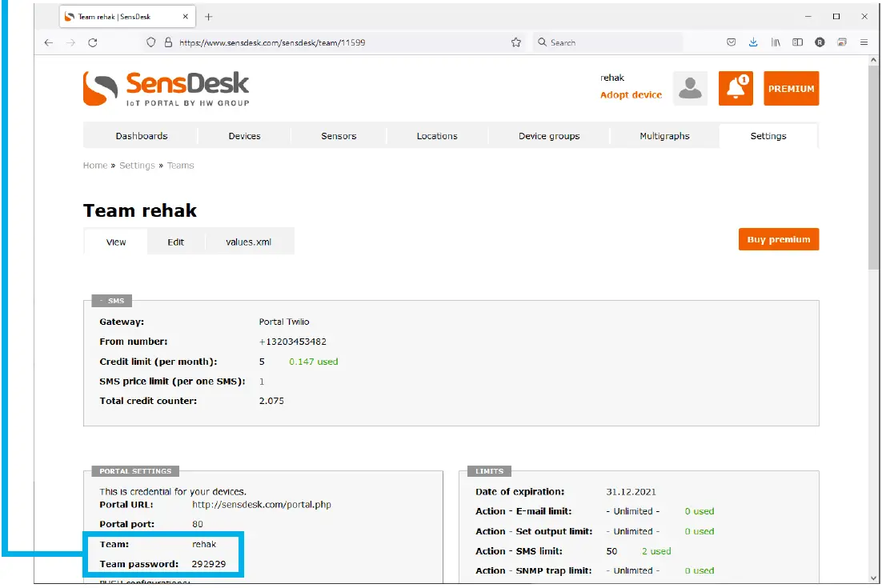Image resolution: width=882 pixels, height=588 pixels.
Task: Open the user profile avatar icon
Action: point(690,88)
